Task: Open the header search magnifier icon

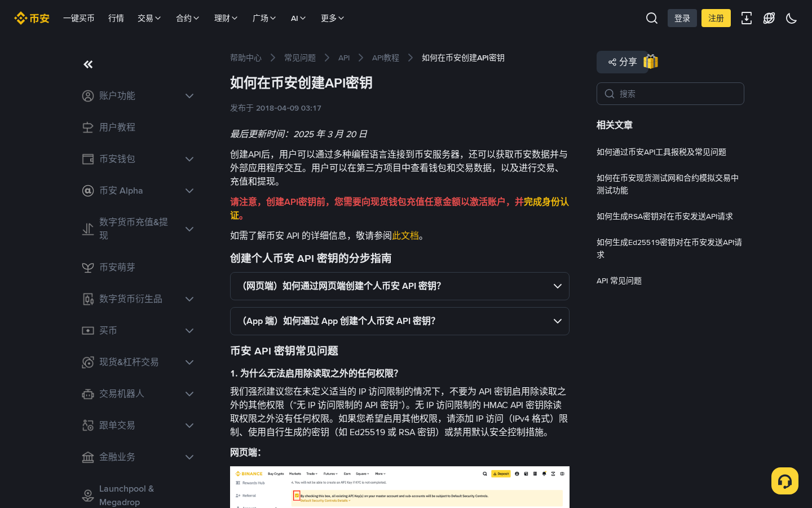Action: 652,18
